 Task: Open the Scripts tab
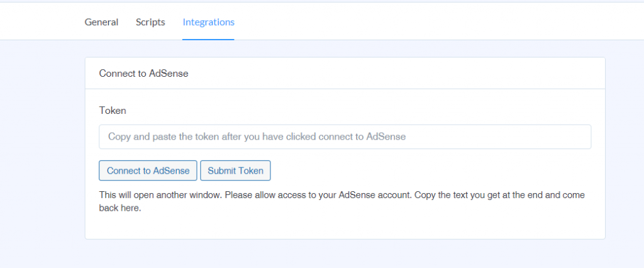pos(150,22)
